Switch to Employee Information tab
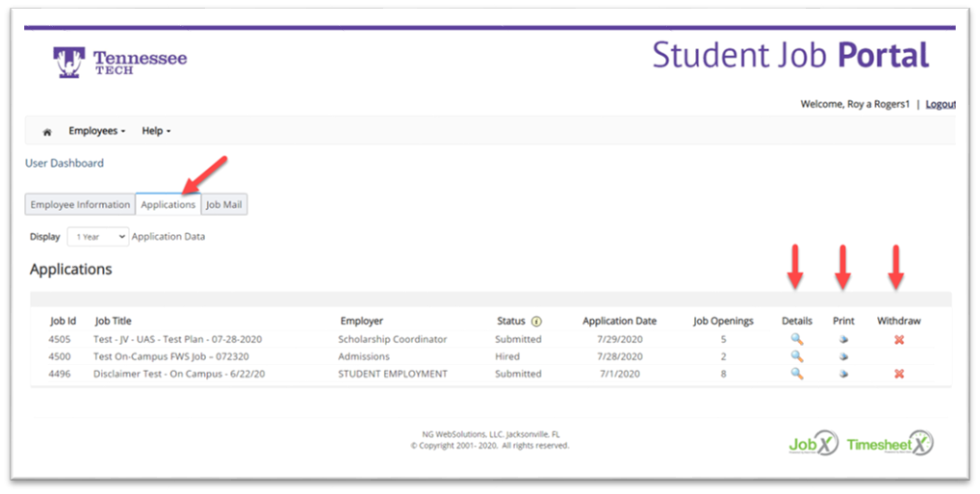The width and height of the screenshot is (980, 494). (80, 204)
